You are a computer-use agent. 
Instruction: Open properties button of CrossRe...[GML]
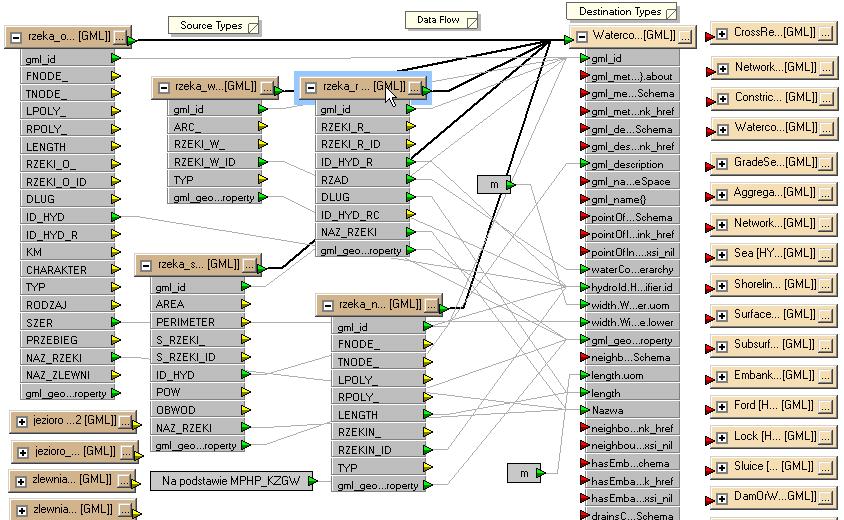[826, 34]
